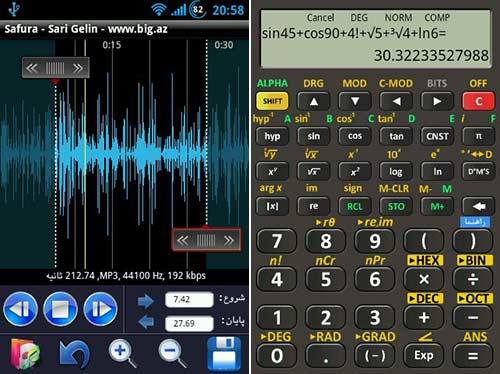Click the play/forward round button
500x374 pixels.
pyautogui.click(x=100, y=309)
